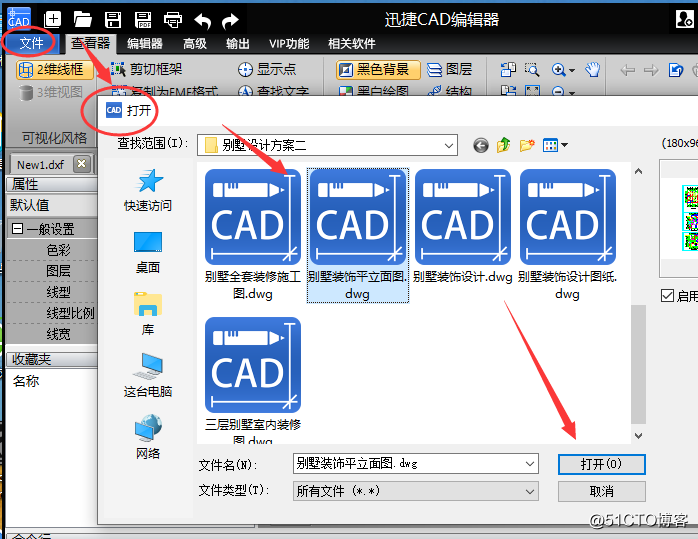The width and height of the screenshot is (698, 539).
Task: Go to 这台电脑 in places bar
Action: click(x=148, y=375)
